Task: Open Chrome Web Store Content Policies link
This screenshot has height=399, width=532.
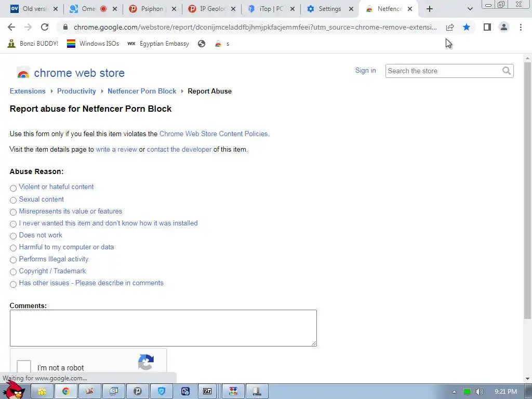Action: 215,134
